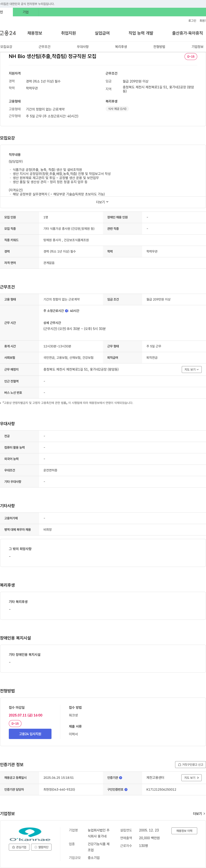The width and height of the screenshot is (206, 868).
Task: Click the 로그인 link
Action: click(x=192, y=21)
